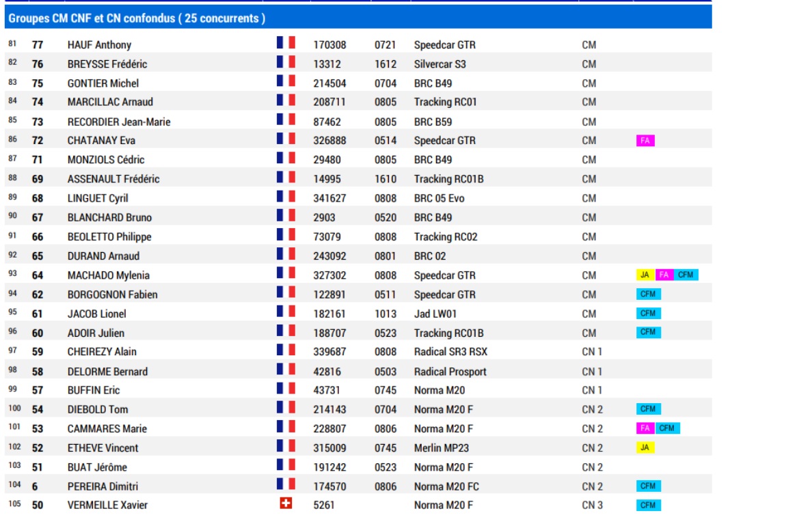Select the pink FA badge for CHATANAY Eva

pyautogui.click(x=645, y=141)
